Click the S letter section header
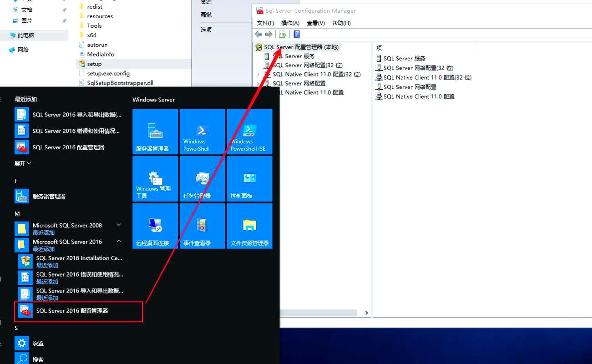 pyautogui.click(x=16, y=328)
